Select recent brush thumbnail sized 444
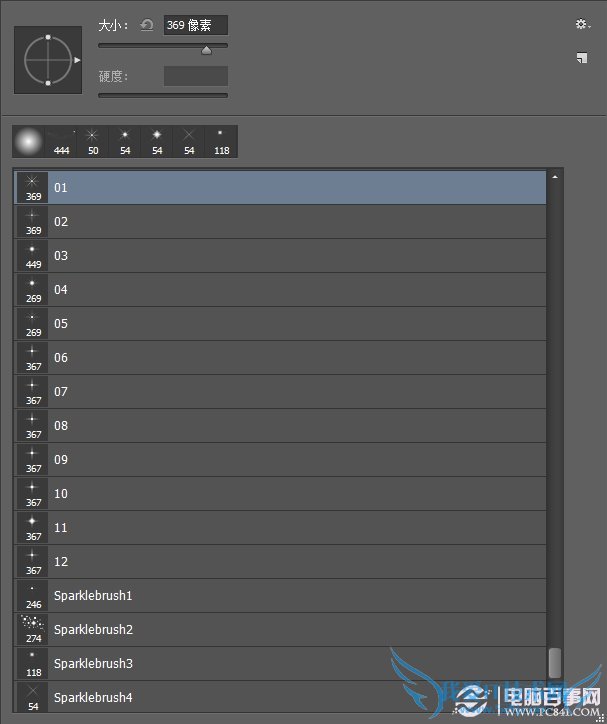The width and height of the screenshot is (607, 724). tap(61, 141)
